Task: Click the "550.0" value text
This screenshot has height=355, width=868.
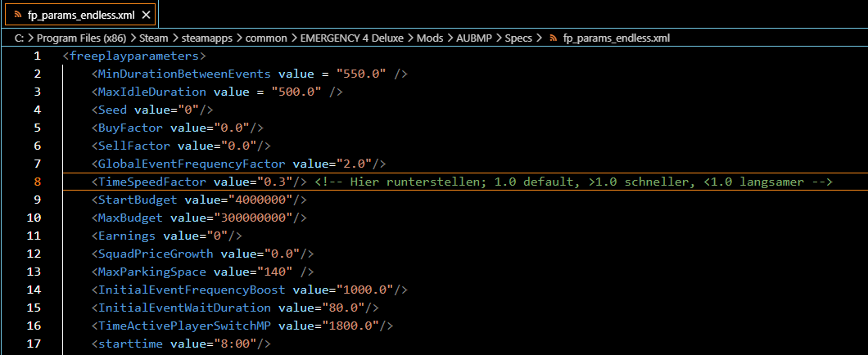Action: pos(361,74)
